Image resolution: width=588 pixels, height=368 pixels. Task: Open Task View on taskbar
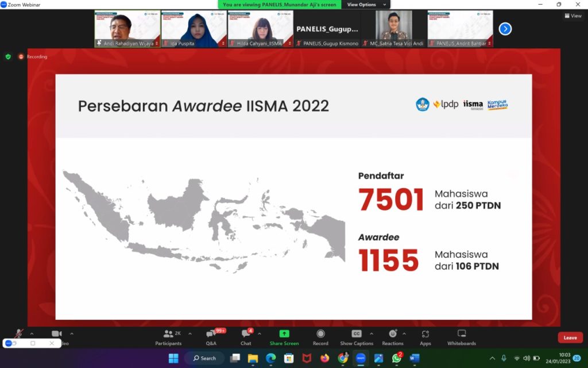point(235,358)
